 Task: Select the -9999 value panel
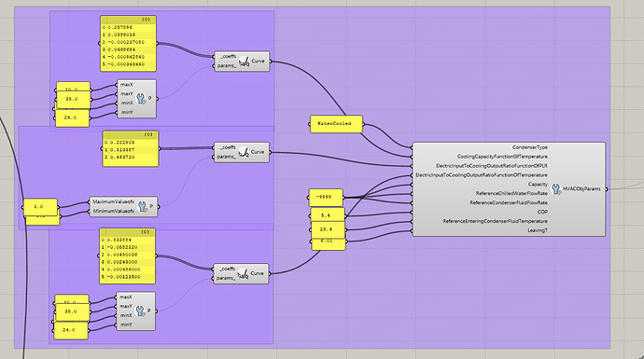[x=326, y=198]
